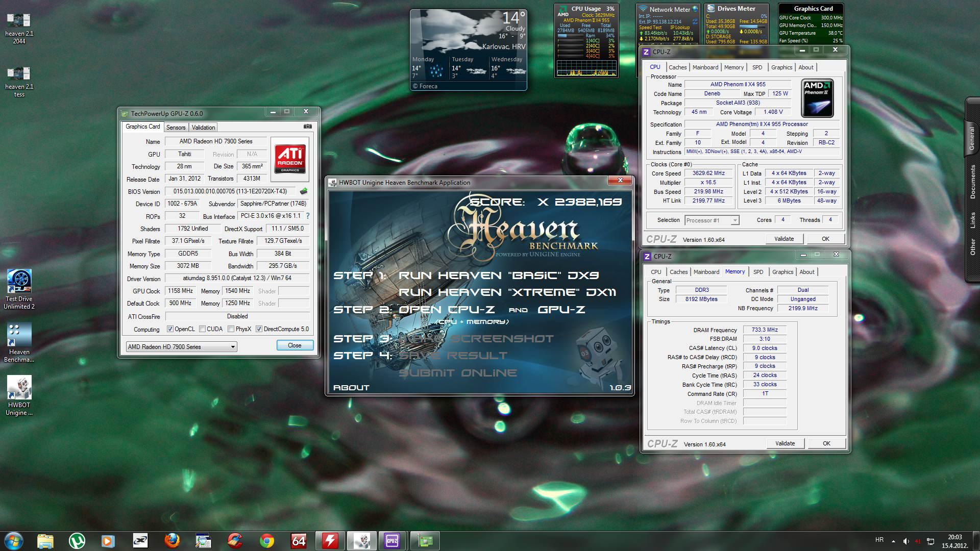The image size is (980, 551).
Task: Open Heaven Benchmark desktop shortcut
Action: [19, 342]
